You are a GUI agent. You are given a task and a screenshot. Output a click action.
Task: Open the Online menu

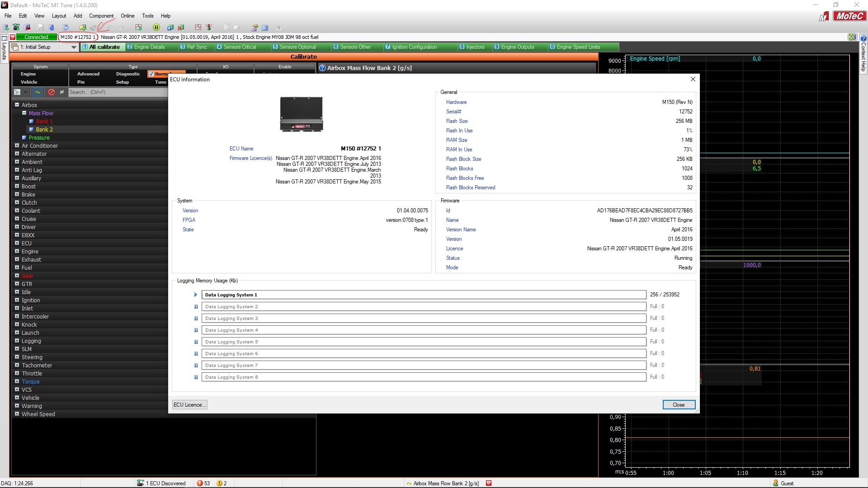(127, 16)
